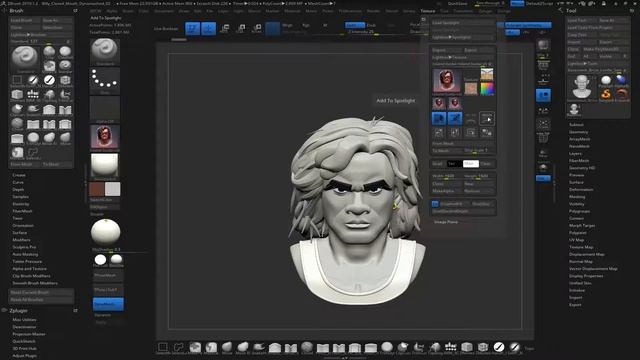This screenshot has width=640, height=360.
Task: Select the Move brush in the Brush palette grid
Action: [65, 138]
